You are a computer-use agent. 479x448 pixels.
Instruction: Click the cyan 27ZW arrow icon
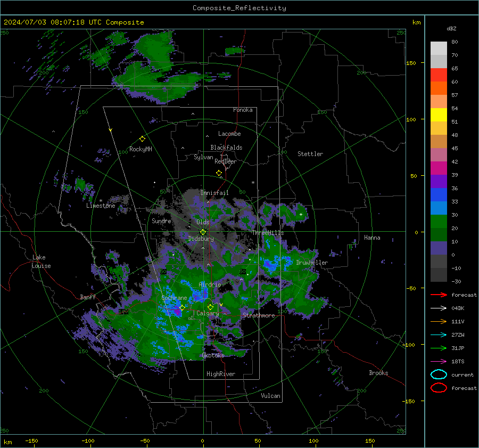[439, 335]
